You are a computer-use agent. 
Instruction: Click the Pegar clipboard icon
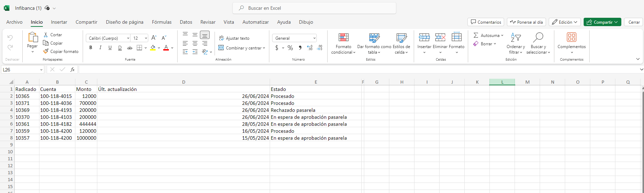pos(33,37)
